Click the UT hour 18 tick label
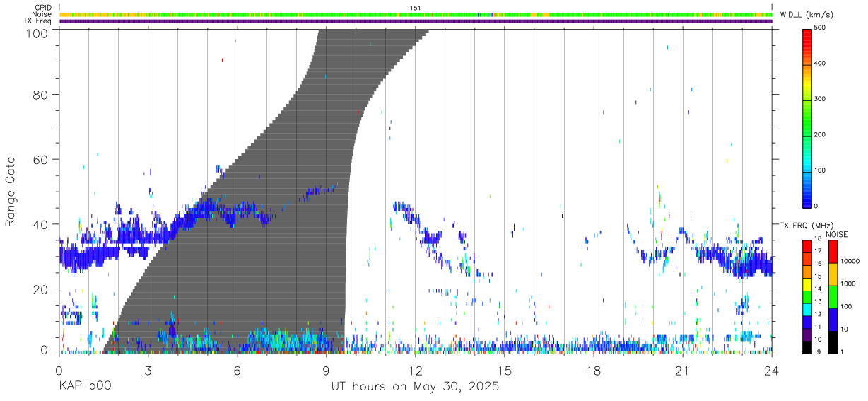 [594, 371]
